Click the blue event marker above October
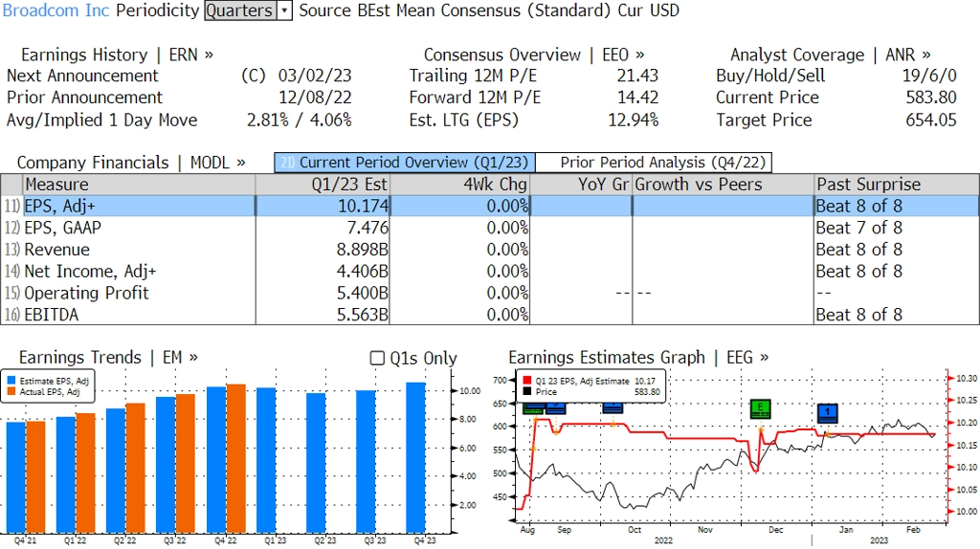 [x=612, y=408]
